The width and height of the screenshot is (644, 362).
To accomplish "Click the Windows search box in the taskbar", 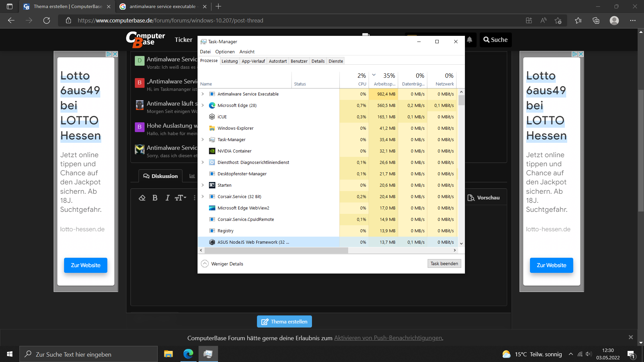I will (x=89, y=354).
